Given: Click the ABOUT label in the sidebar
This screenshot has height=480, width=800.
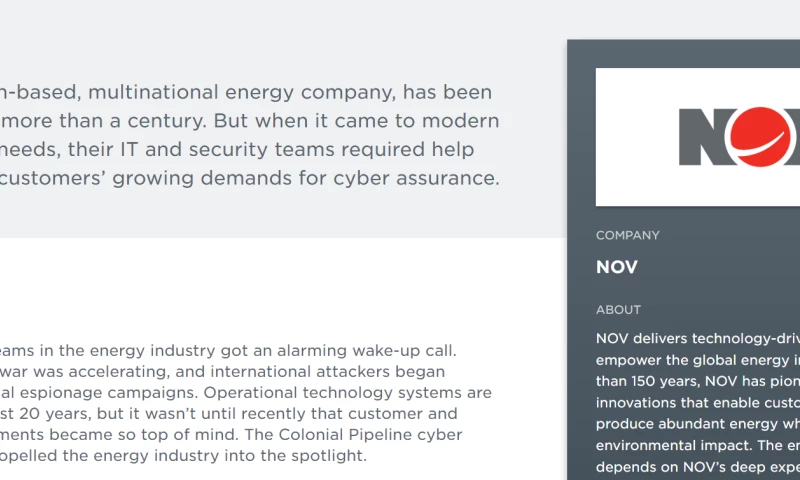Looking at the screenshot, I should pyautogui.click(x=618, y=310).
